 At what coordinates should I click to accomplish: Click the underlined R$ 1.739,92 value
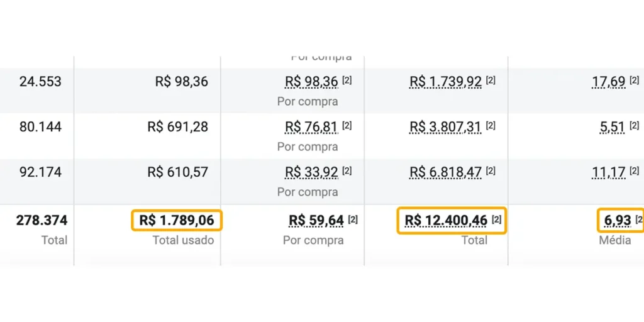445,82
